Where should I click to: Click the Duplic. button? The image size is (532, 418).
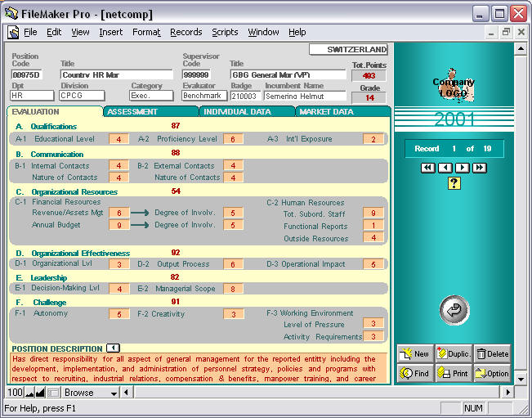click(x=454, y=353)
